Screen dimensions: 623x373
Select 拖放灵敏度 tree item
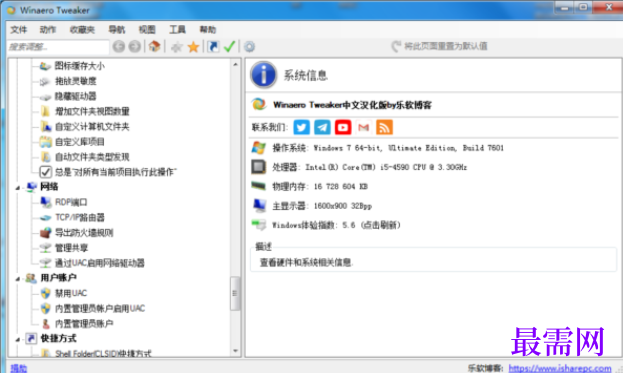point(75,81)
